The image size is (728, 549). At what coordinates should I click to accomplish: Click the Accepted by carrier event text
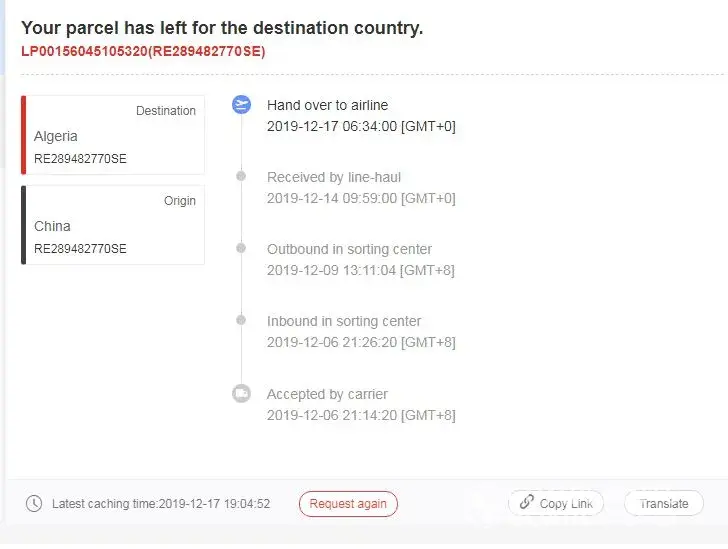click(x=327, y=394)
